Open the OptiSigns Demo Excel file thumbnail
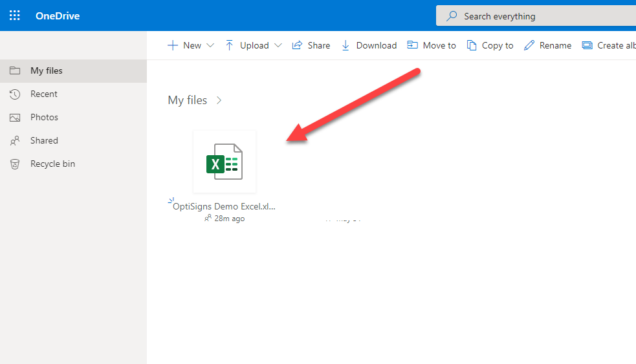Screen dimensions: 636x364 (x=225, y=162)
